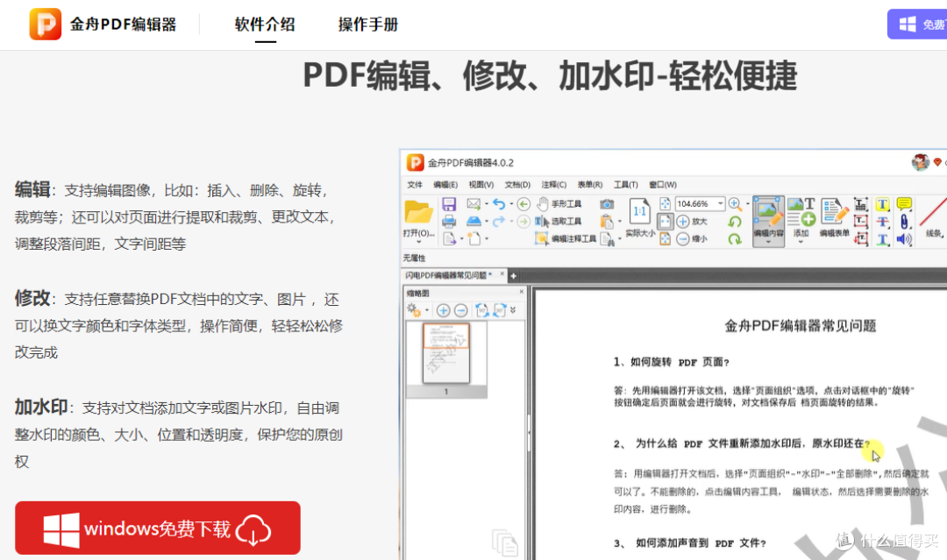Close the 闪电PDF编辑器常见问题 tab
The image size is (947, 560).
(502, 274)
